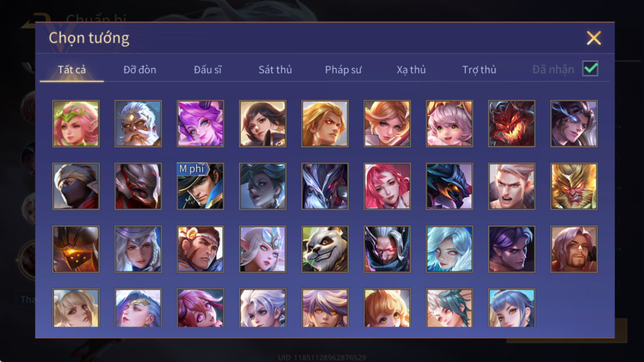
Task: Choose the hero portrait labeled M phí
Action: tap(200, 186)
